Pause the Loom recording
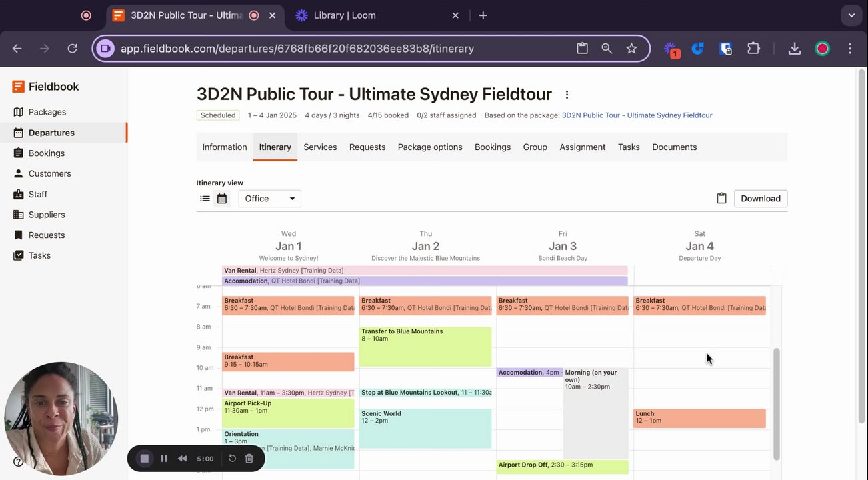 (x=164, y=459)
